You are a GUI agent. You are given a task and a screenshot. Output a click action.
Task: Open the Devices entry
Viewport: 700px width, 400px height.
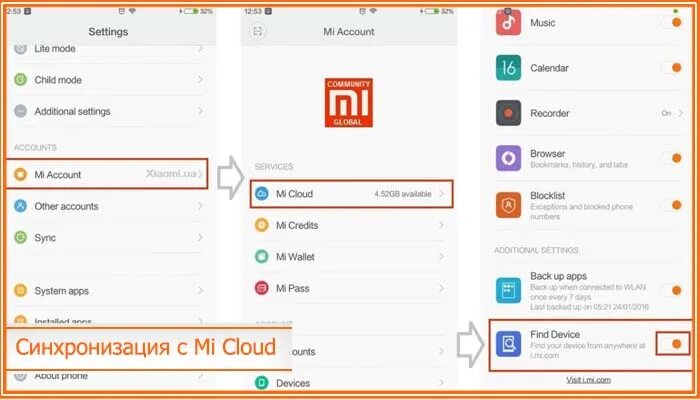[349, 383]
